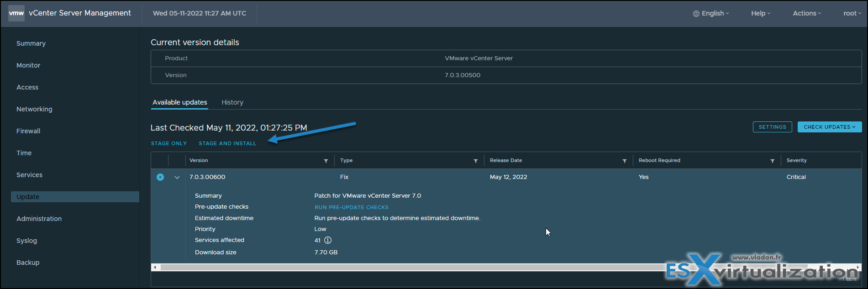This screenshot has width=868, height=289.
Task: Click the 7.70 GB download size value
Action: coord(326,252)
